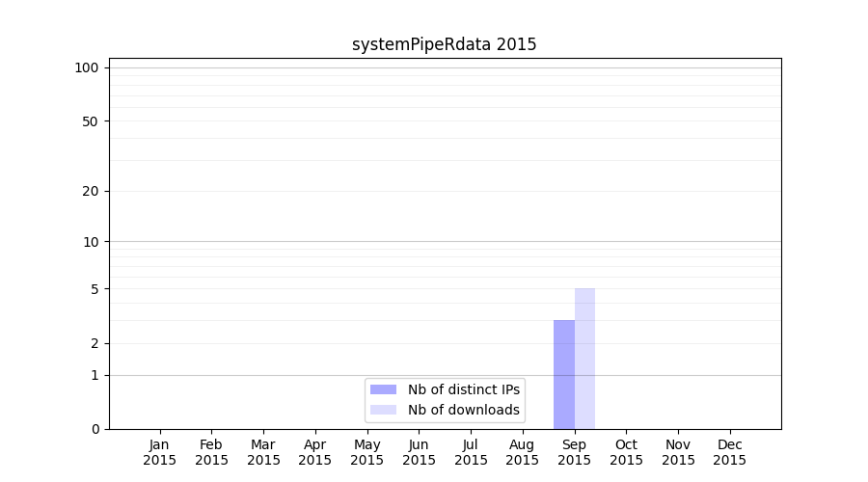
Task: Click the 0 y-axis tick label
Action: [95, 429]
